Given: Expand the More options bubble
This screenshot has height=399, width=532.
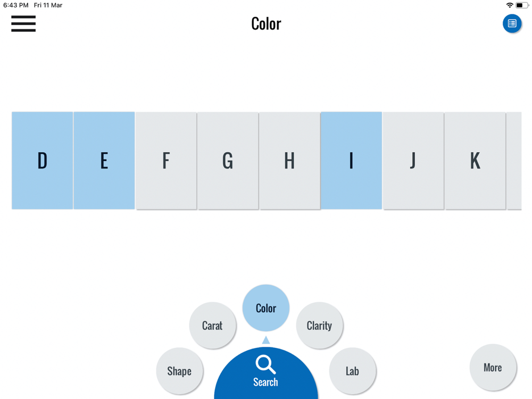Looking at the screenshot, I should click(493, 367).
